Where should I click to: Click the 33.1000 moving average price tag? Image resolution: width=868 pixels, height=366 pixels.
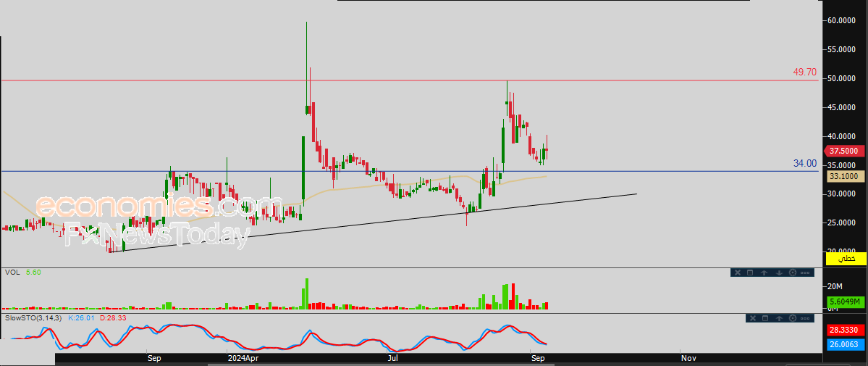pos(845,176)
